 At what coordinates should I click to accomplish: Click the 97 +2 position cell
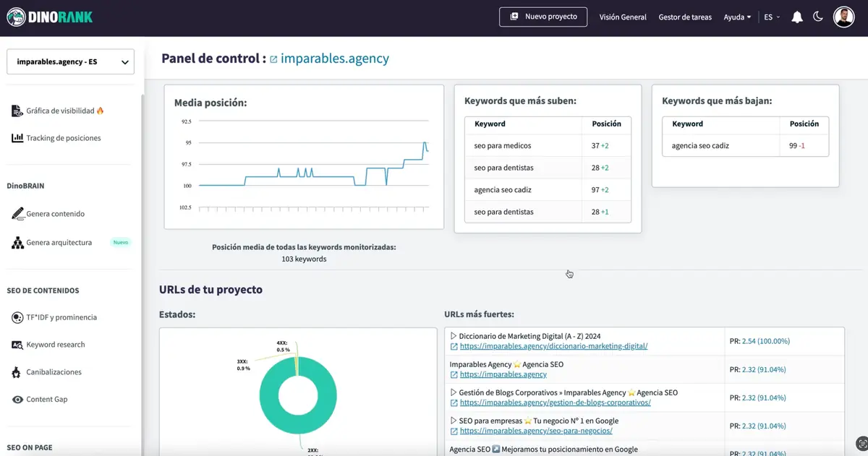click(x=606, y=190)
